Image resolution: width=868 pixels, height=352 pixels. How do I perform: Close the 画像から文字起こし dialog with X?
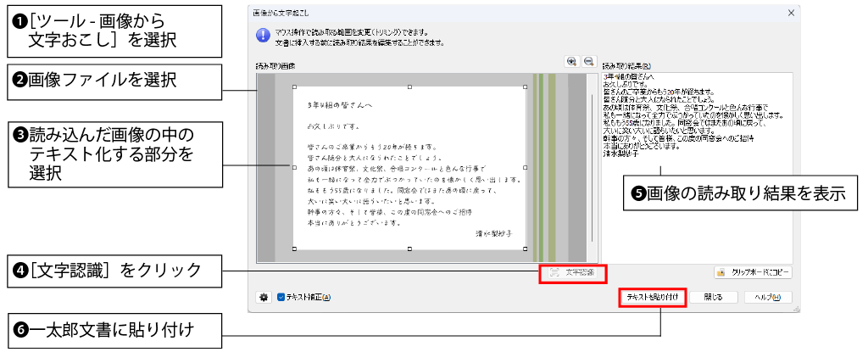tap(792, 13)
